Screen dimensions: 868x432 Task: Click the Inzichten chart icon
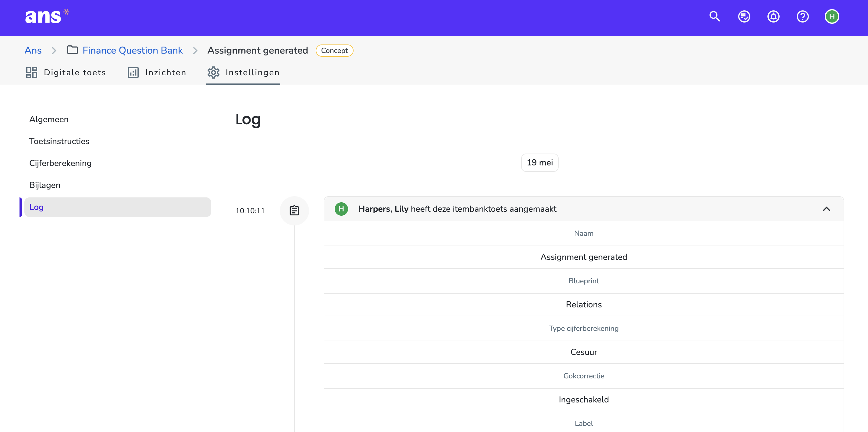pyautogui.click(x=133, y=73)
